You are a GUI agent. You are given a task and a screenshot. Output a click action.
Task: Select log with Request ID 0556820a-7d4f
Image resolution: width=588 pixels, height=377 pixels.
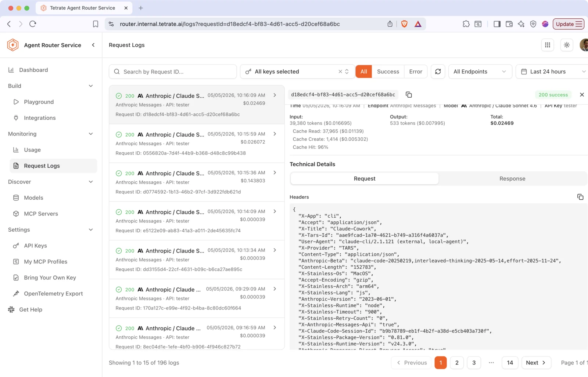coord(197,144)
